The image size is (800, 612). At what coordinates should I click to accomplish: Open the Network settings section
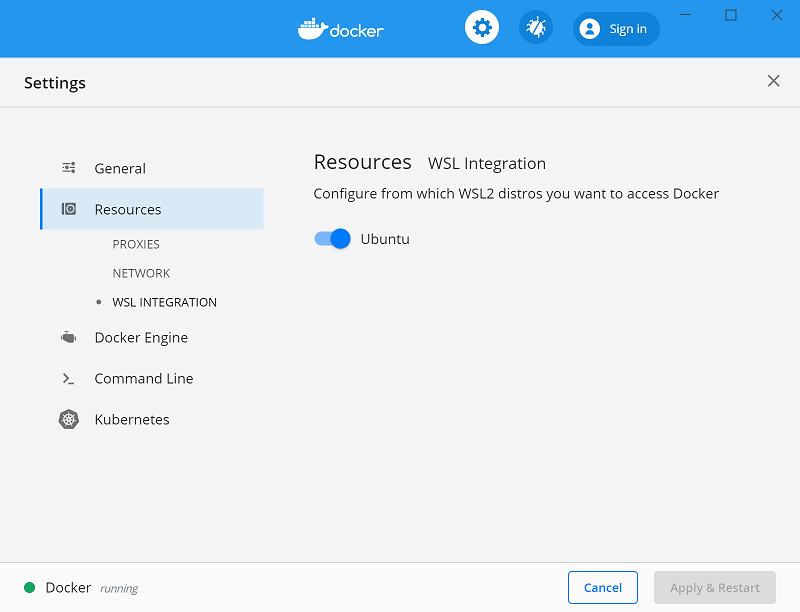pos(140,273)
